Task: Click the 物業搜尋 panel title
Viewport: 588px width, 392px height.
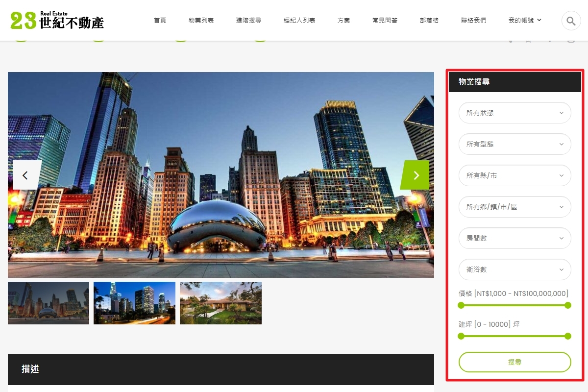Action: pos(474,82)
